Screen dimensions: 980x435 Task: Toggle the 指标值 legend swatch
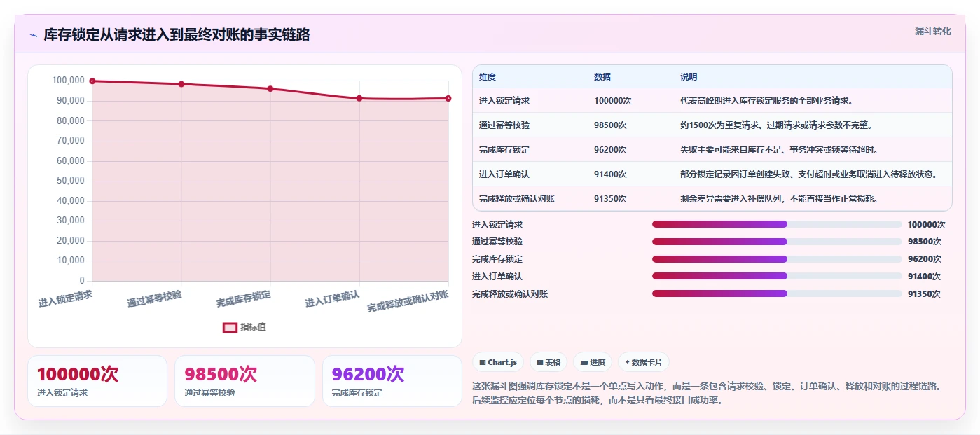tap(230, 327)
